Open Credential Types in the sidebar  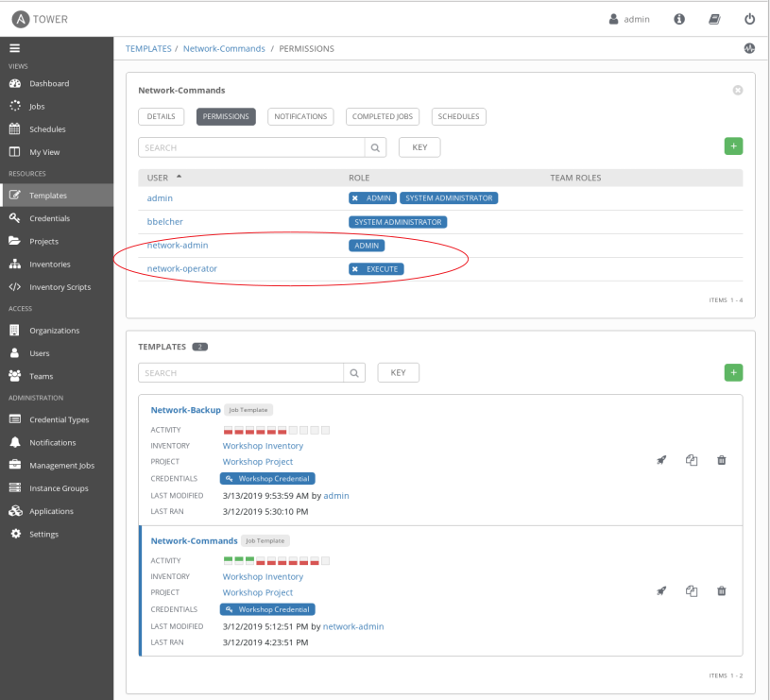(x=57, y=419)
